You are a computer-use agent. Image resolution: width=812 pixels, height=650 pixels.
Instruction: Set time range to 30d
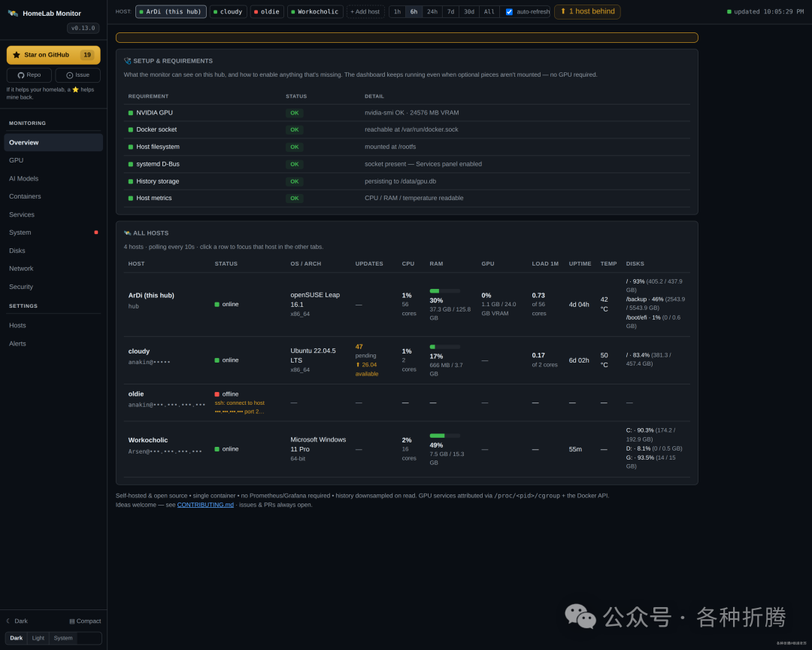point(469,11)
